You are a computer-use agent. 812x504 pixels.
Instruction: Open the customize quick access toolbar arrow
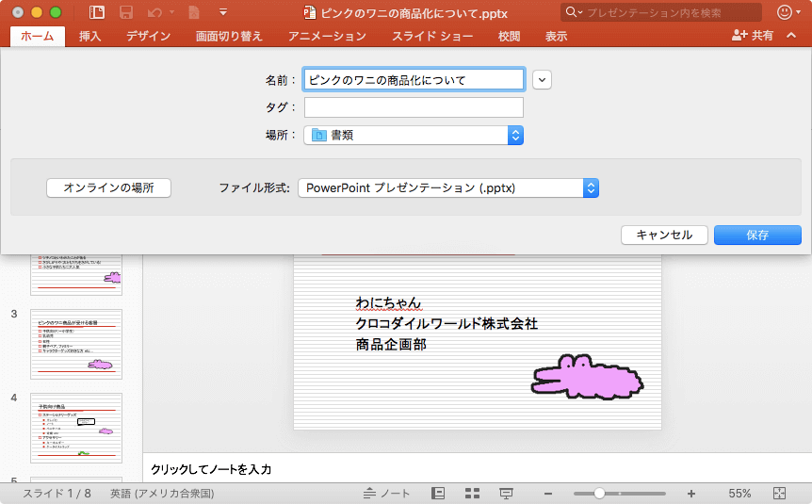(223, 12)
